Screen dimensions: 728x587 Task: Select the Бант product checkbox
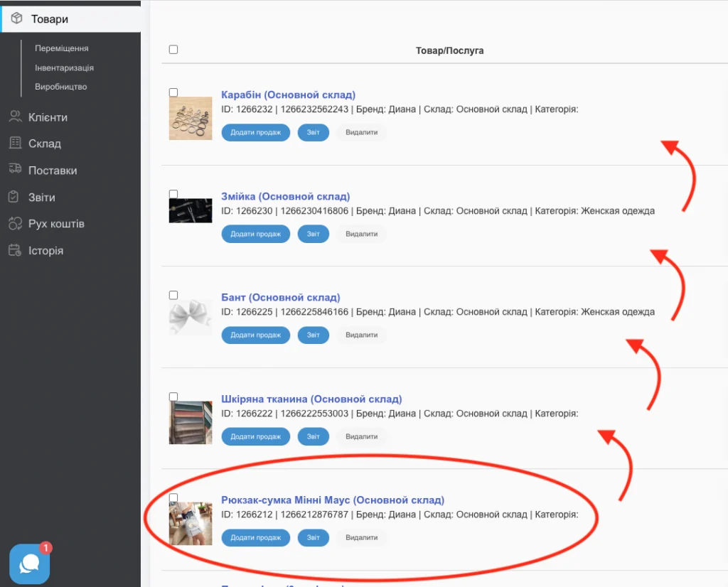pos(173,295)
